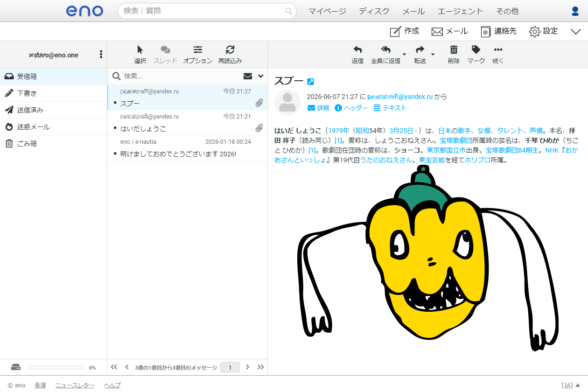
Task: Open ヘルプ help link
Action: tap(112, 385)
